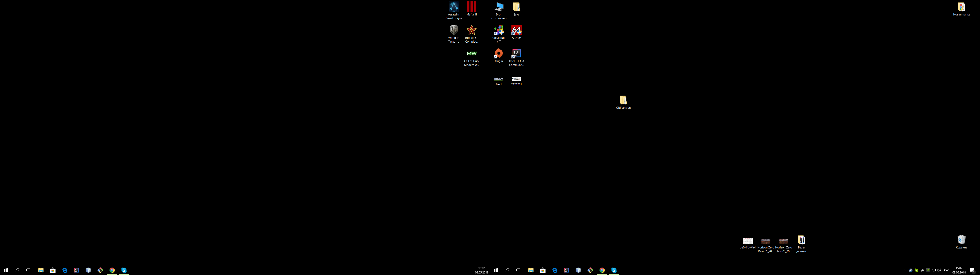Open the Корзина recycle bin
The height and width of the screenshot is (275, 980).
click(x=961, y=240)
